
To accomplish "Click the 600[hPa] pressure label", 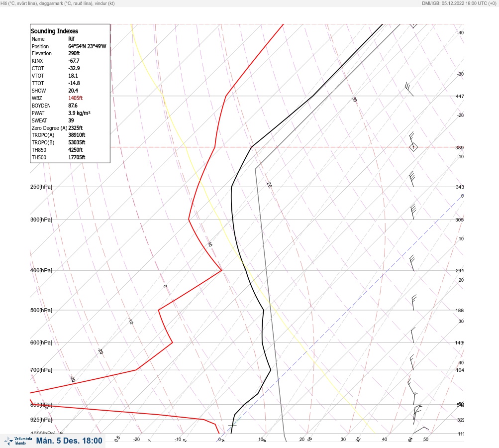I will (41, 342).
